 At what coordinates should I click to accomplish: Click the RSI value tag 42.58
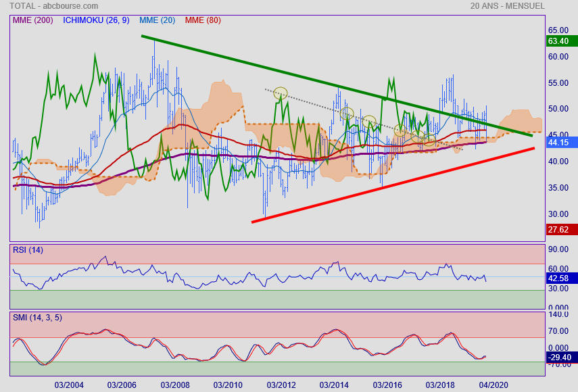(x=561, y=278)
